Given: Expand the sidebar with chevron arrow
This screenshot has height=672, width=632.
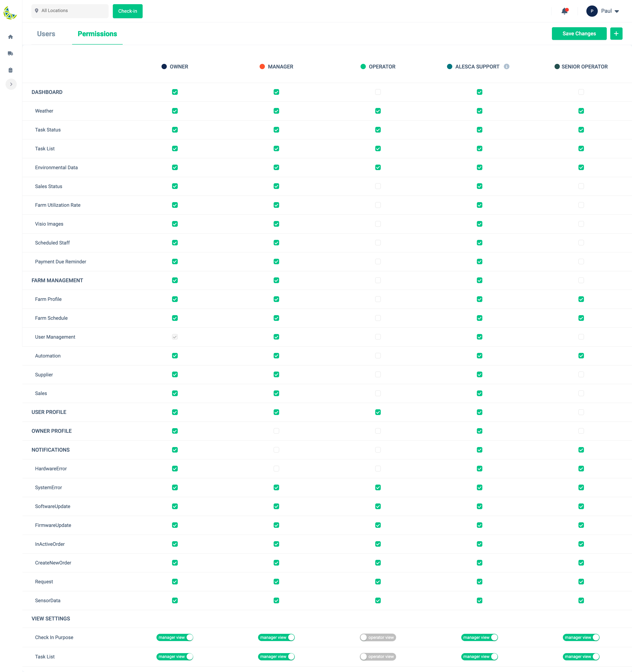Looking at the screenshot, I should 11,84.
